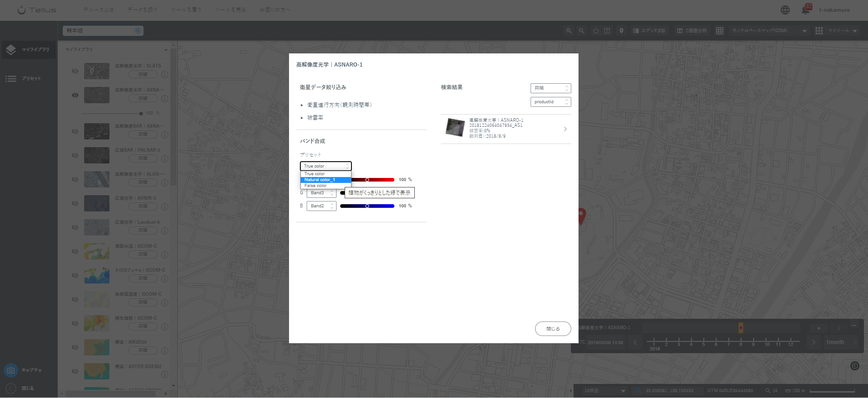Open the 昇順 sort order dropdown
This screenshot has width=868, height=398.
click(x=550, y=88)
